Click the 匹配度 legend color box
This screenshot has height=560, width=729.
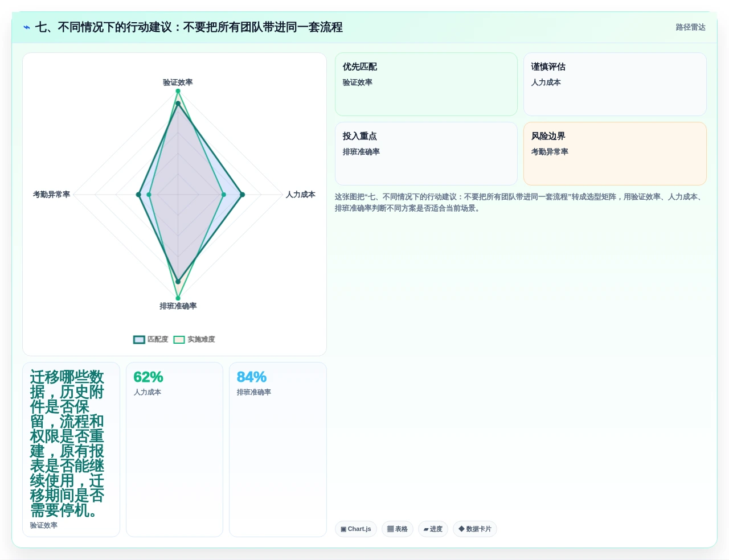(140, 340)
